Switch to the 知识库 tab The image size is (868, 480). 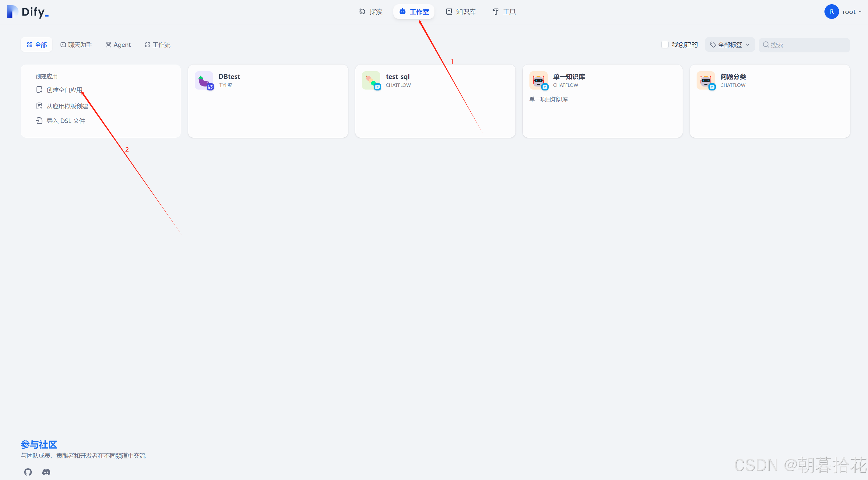click(461, 12)
